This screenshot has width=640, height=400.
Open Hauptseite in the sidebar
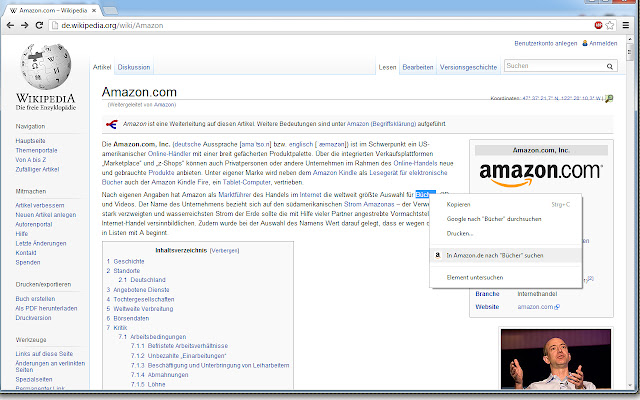(x=31, y=141)
